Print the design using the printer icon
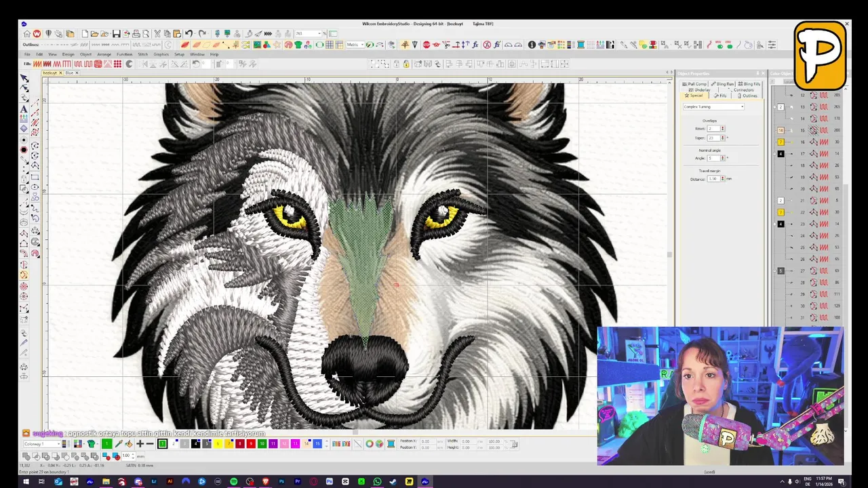868x488 pixels. coord(136,34)
